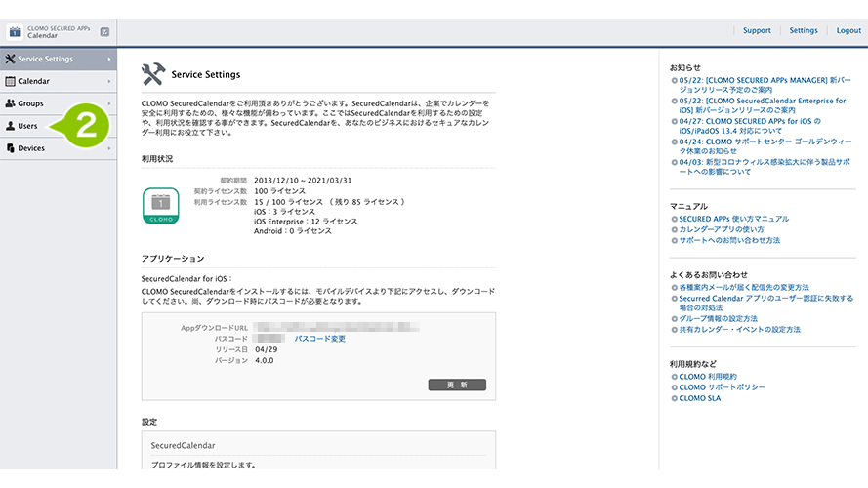Click the blurred passcode value

tap(269, 339)
